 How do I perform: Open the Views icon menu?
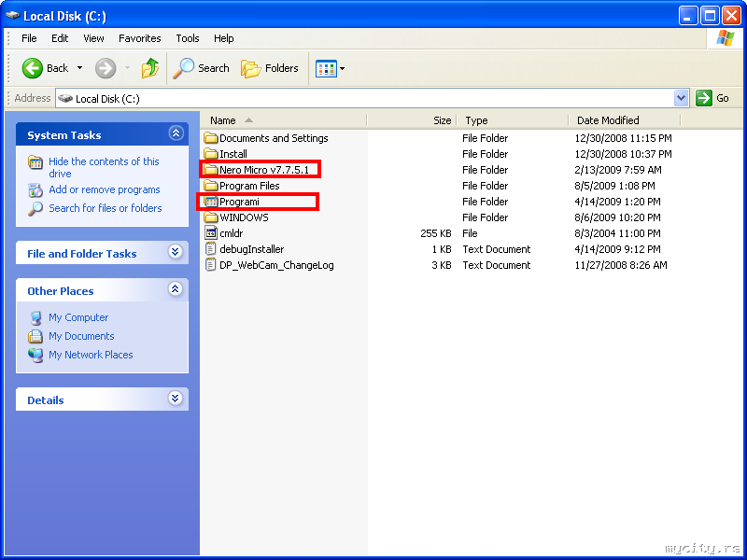pyautogui.click(x=326, y=68)
